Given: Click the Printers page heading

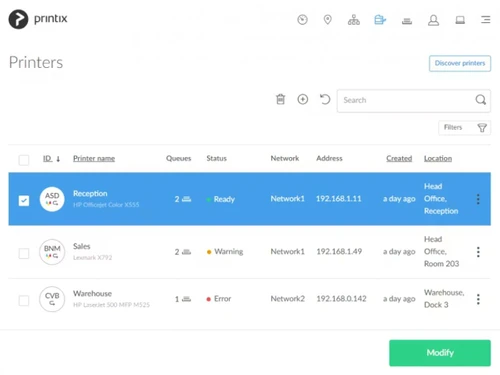Looking at the screenshot, I should [36, 62].
